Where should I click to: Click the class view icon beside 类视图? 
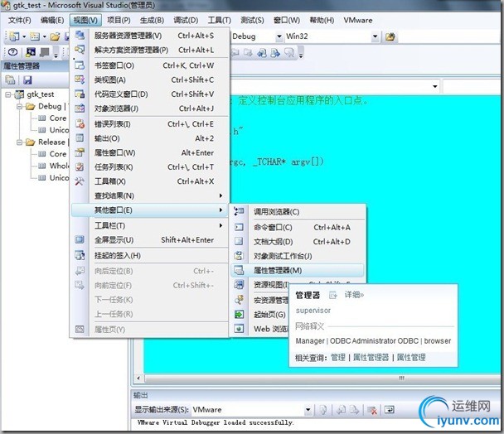pyautogui.click(x=80, y=80)
